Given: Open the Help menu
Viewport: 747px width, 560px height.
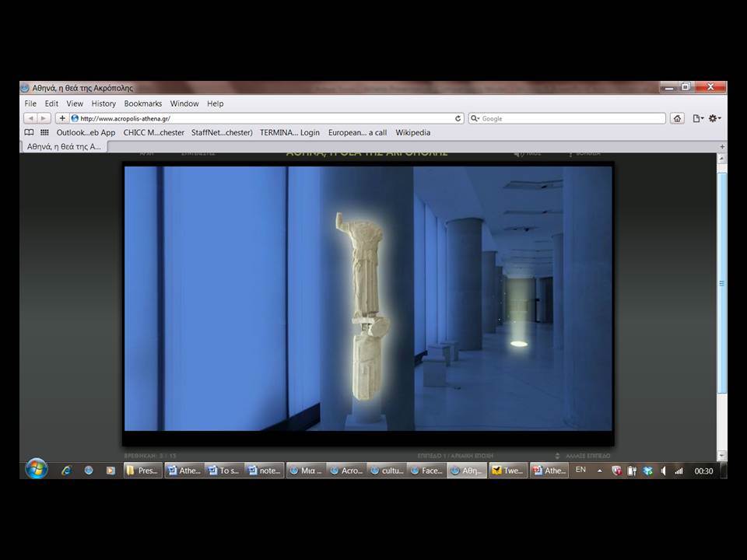Looking at the screenshot, I should (x=216, y=103).
